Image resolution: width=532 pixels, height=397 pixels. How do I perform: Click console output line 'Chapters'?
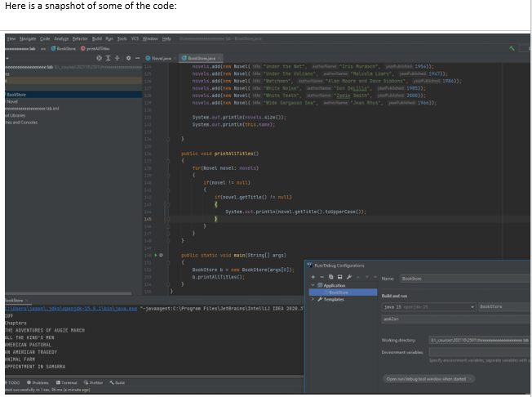pyautogui.click(x=16, y=323)
